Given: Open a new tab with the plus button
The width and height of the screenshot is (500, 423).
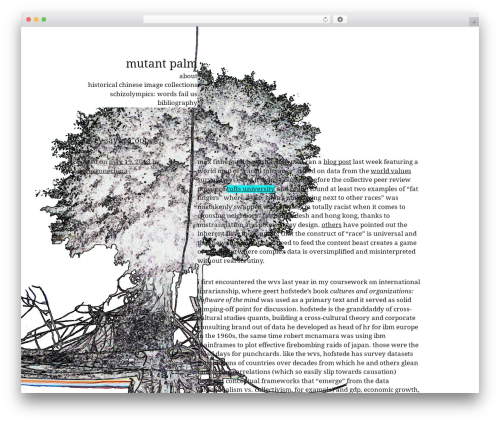Looking at the screenshot, I should point(474,22).
